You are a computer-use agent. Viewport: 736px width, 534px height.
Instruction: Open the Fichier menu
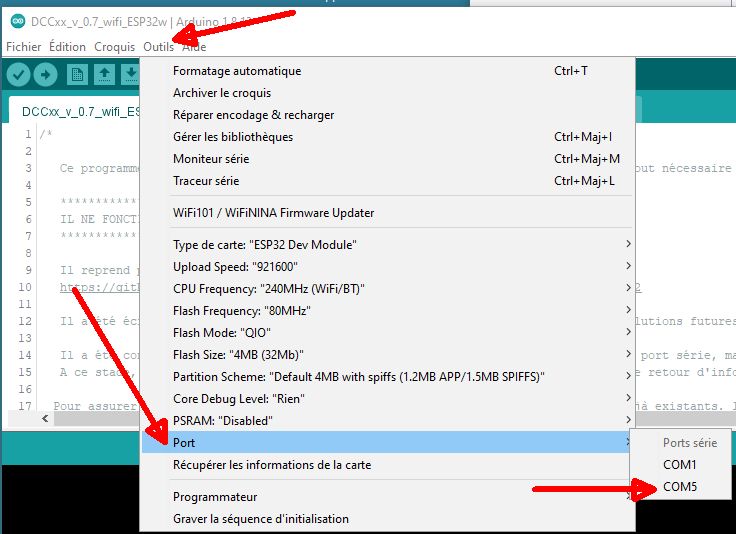click(x=23, y=47)
